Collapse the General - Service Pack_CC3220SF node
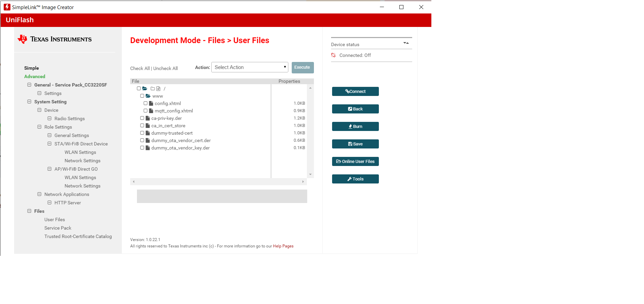 coord(29,85)
